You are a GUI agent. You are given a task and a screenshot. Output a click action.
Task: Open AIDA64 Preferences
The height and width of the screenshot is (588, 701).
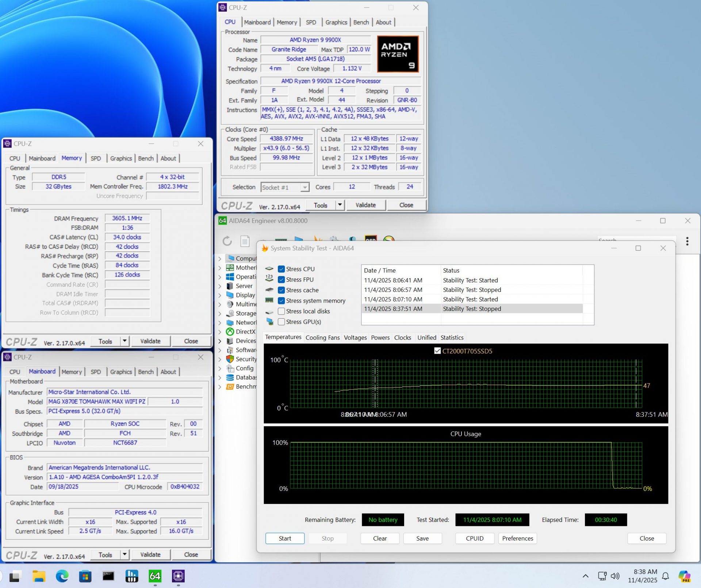517,538
